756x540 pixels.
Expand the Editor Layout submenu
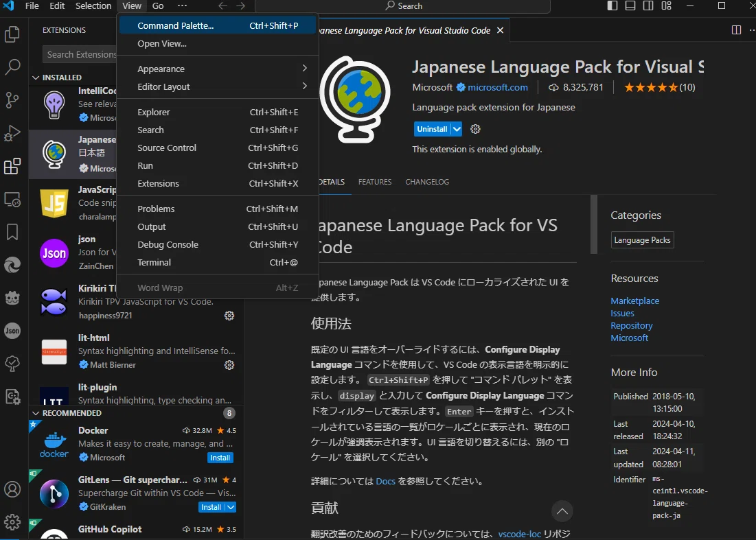218,86
